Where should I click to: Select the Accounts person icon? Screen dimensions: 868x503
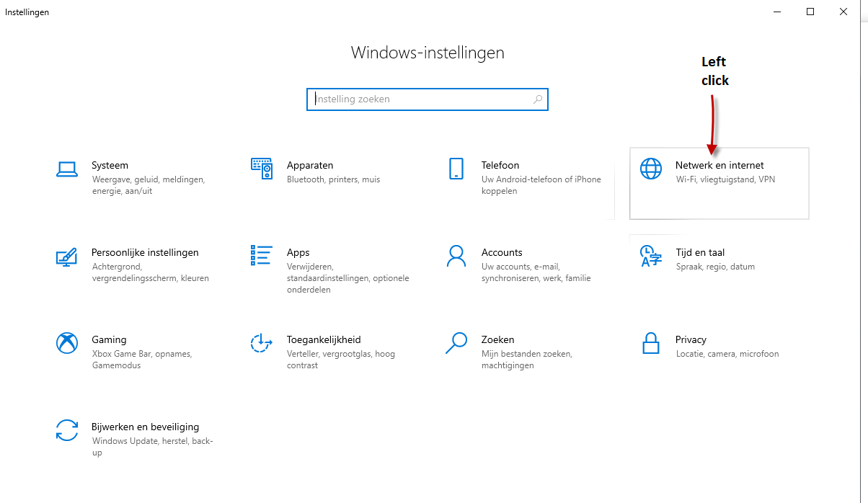tap(456, 256)
